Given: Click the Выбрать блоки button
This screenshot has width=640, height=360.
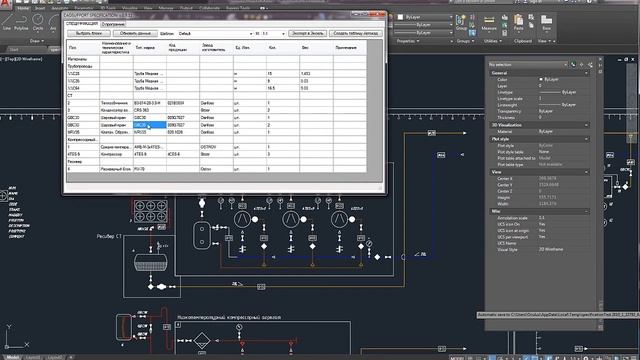Looking at the screenshot, I should tap(89, 33).
